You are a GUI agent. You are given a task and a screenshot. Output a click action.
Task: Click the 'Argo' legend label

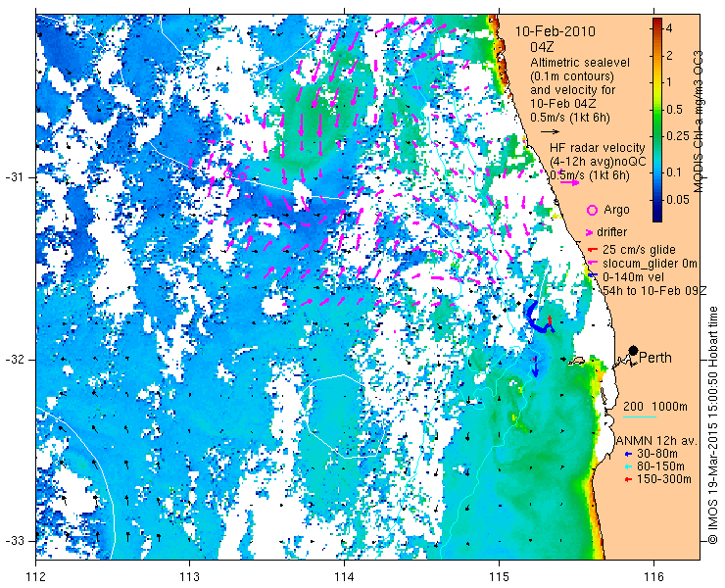pos(616,210)
